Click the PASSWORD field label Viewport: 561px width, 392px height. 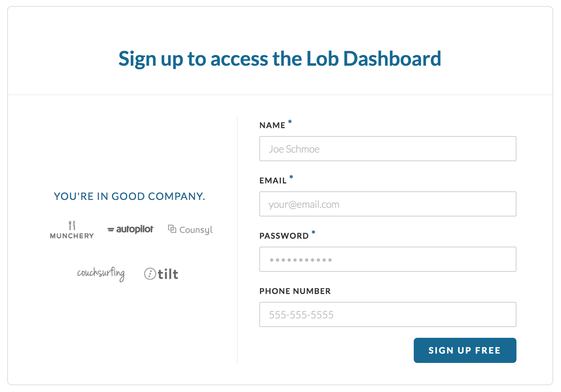click(x=284, y=236)
